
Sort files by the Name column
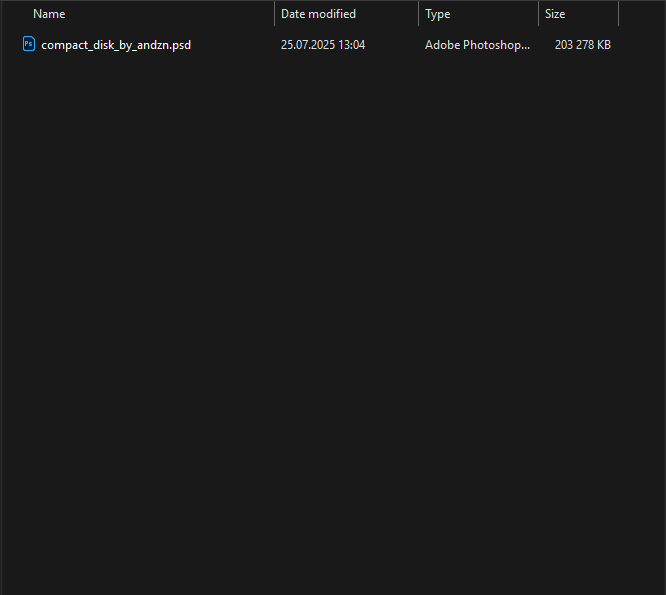(x=49, y=14)
